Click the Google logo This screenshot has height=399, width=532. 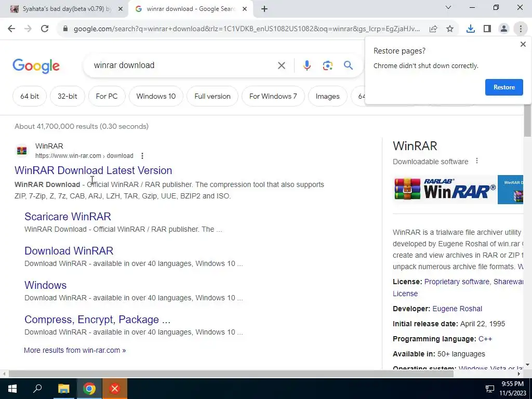(x=36, y=66)
